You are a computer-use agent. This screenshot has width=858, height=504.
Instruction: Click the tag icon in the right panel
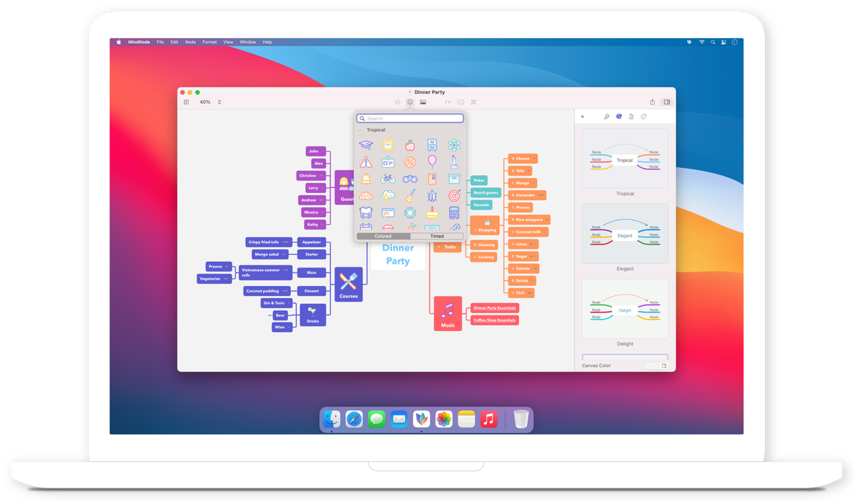point(643,117)
